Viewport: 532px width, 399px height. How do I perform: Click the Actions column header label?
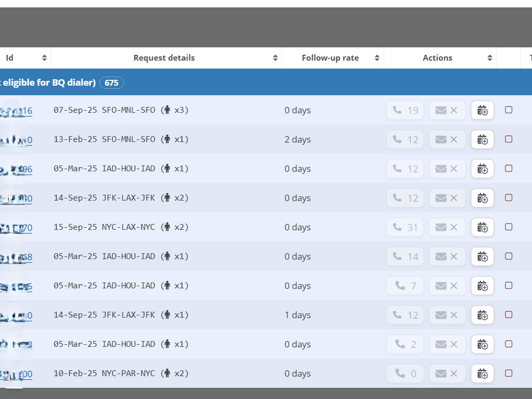[x=437, y=58]
